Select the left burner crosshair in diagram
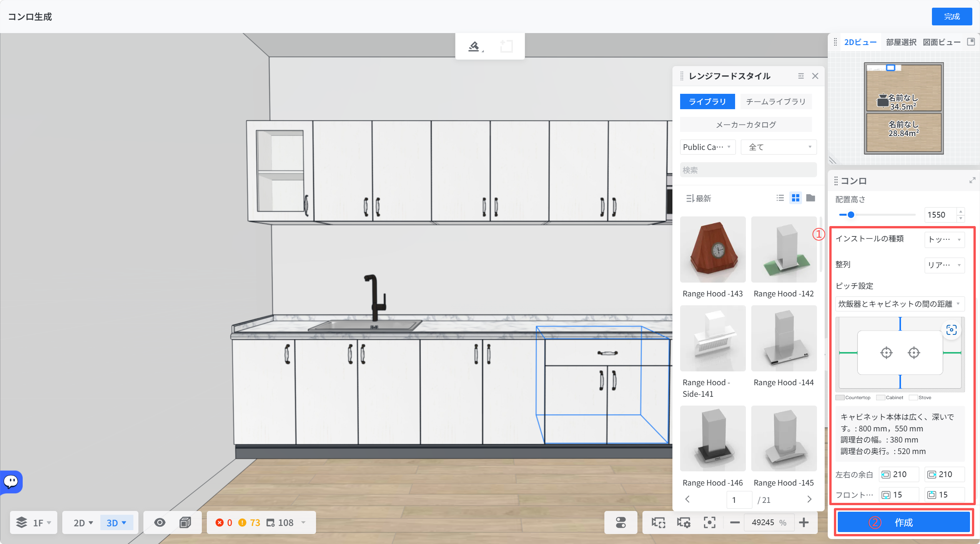 point(886,353)
